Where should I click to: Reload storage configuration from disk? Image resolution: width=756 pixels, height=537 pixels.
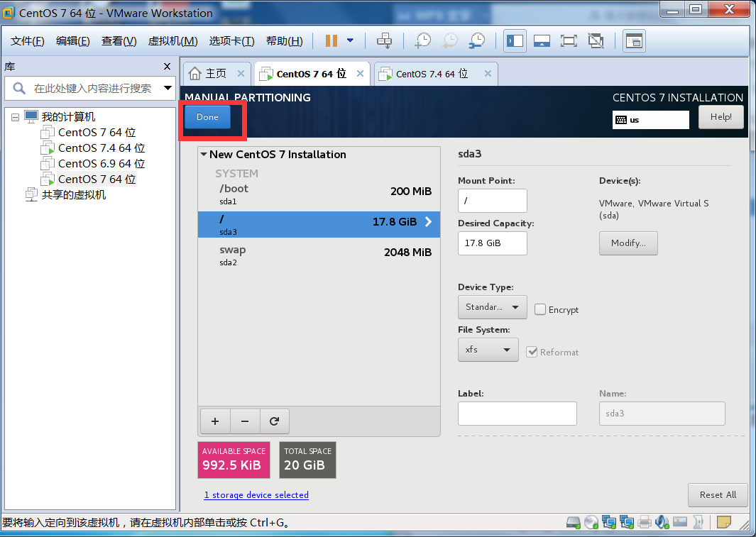click(274, 421)
